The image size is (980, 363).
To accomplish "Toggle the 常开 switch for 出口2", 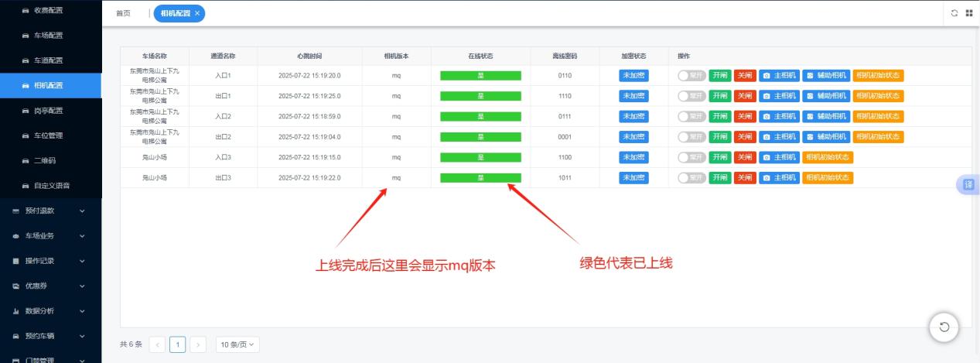I will click(691, 136).
